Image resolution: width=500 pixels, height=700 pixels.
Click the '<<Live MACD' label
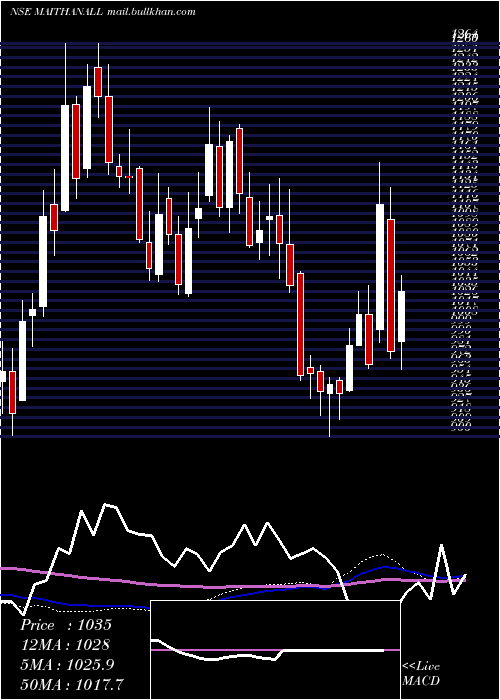[421, 674]
